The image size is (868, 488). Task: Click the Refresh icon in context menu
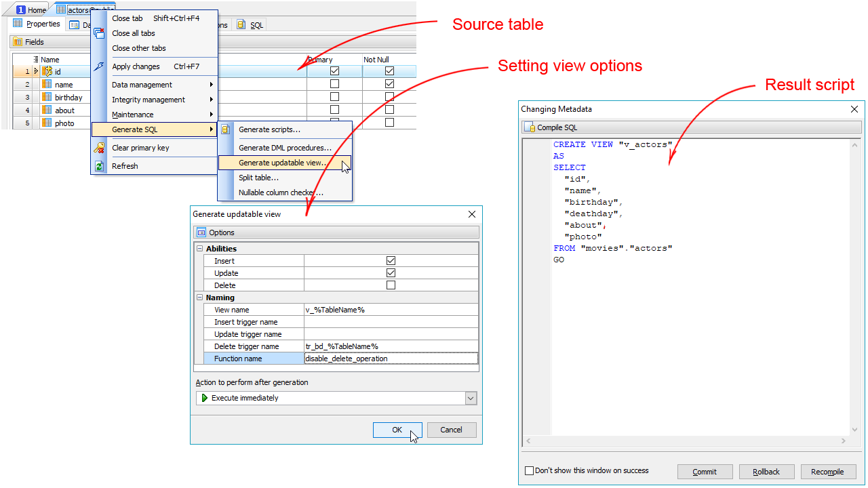[x=99, y=166]
